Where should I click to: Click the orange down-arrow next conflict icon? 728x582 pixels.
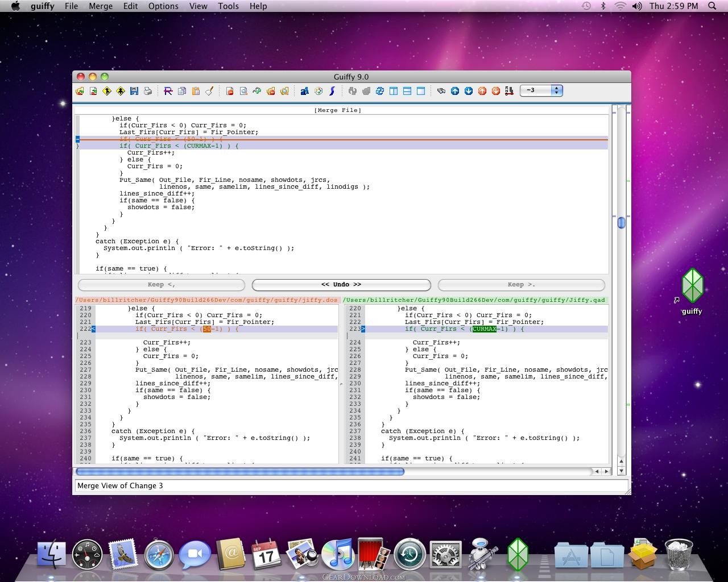coord(496,91)
